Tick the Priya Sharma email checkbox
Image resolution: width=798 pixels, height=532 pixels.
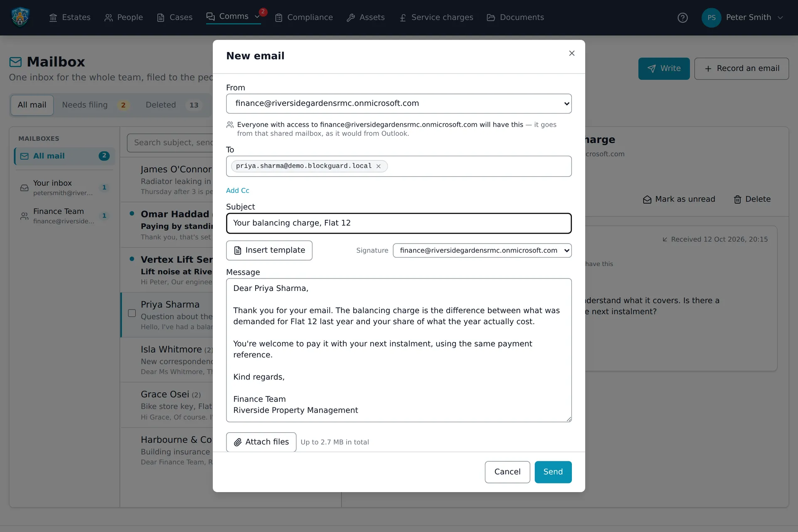[132, 313]
